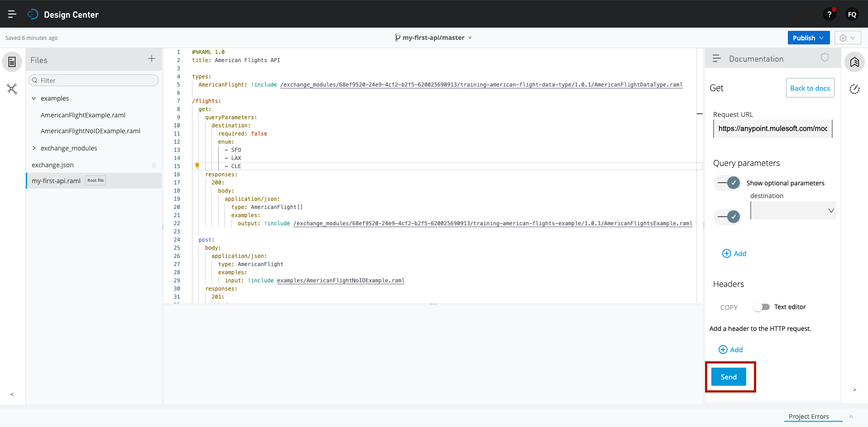Click the '- SFO' enum value

pos(233,150)
